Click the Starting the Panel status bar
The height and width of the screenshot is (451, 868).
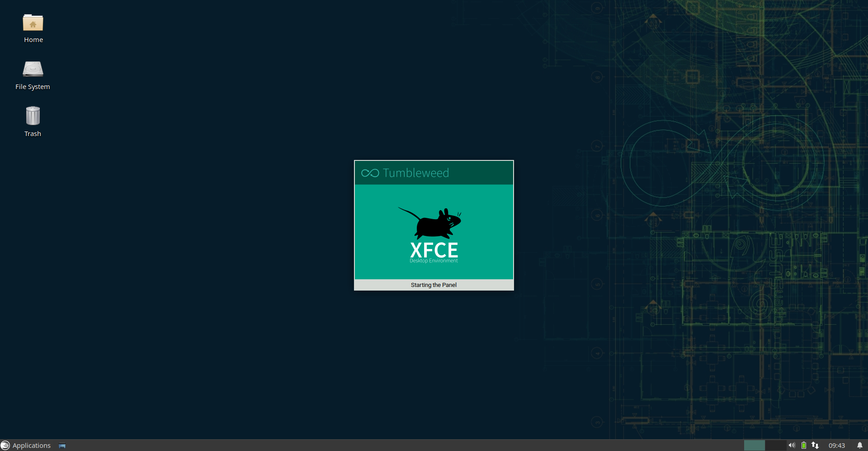(x=434, y=285)
